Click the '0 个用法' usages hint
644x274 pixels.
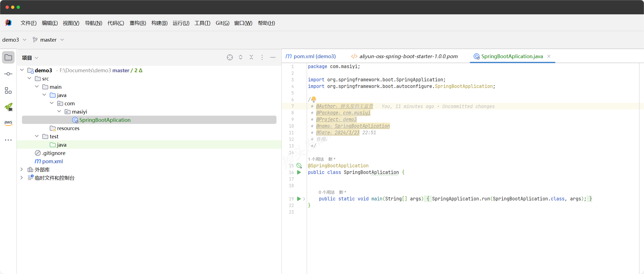327,192
